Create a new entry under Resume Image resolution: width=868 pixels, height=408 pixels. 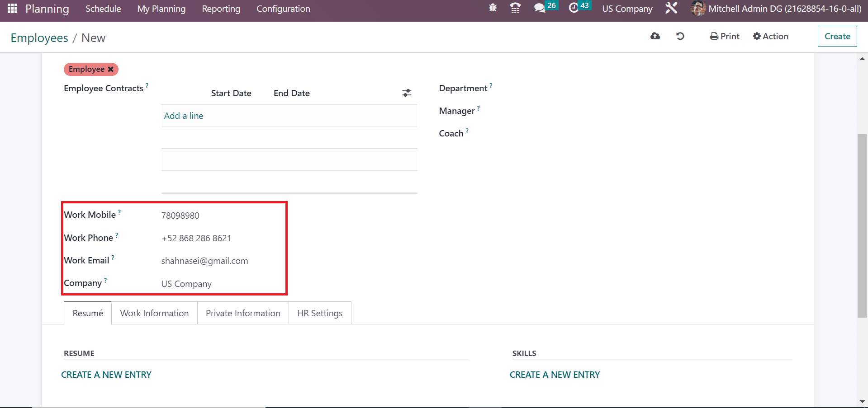click(x=106, y=375)
